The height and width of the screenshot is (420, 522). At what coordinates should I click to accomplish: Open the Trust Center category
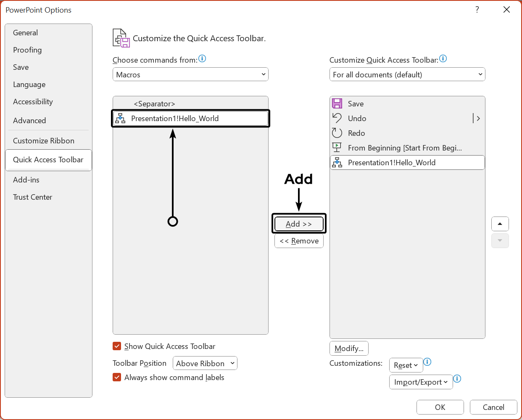point(33,197)
